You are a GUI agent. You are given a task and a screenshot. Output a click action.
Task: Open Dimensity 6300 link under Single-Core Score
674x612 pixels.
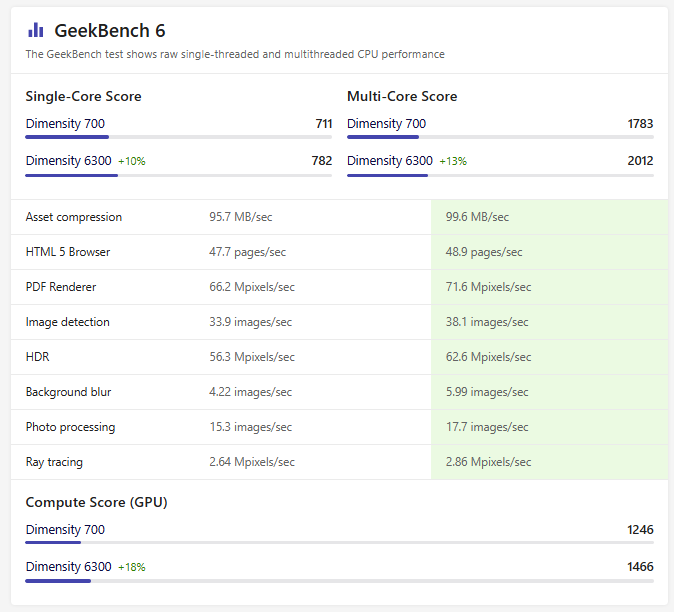[x=69, y=161]
